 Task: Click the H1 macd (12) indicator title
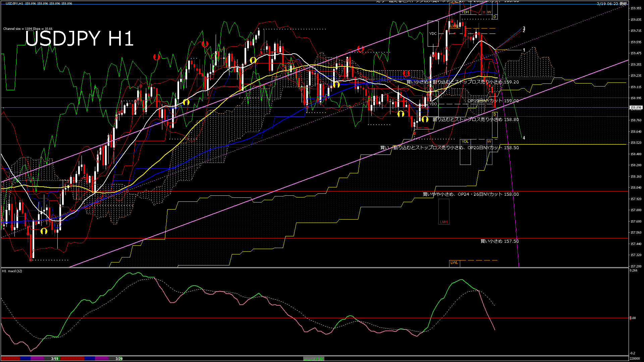point(12,271)
